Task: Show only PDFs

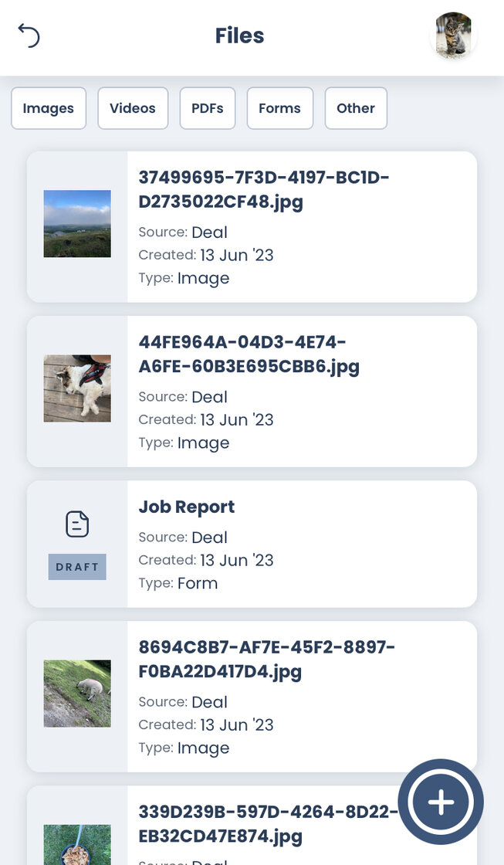Action: click(208, 108)
